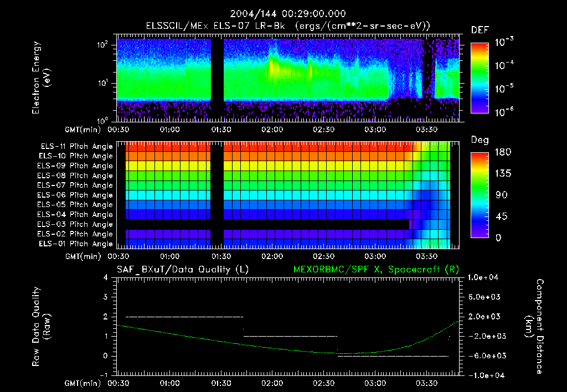Select the 'ELS-01 Pitch Angle' row label
This screenshot has height=392, width=567.
click(x=76, y=244)
